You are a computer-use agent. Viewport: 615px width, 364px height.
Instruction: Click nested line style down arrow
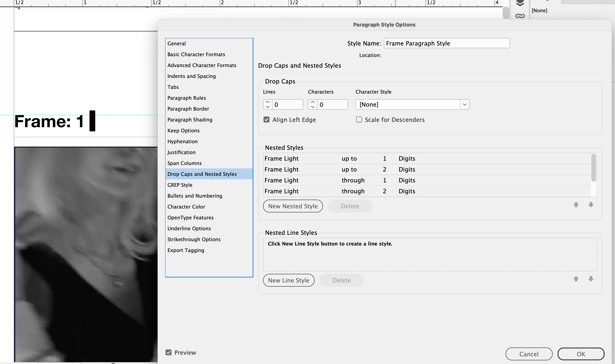(x=591, y=279)
